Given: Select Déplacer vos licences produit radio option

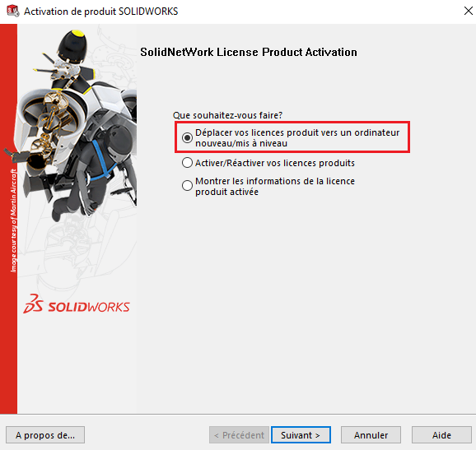Looking at the screenshot, I should point(187,137).
